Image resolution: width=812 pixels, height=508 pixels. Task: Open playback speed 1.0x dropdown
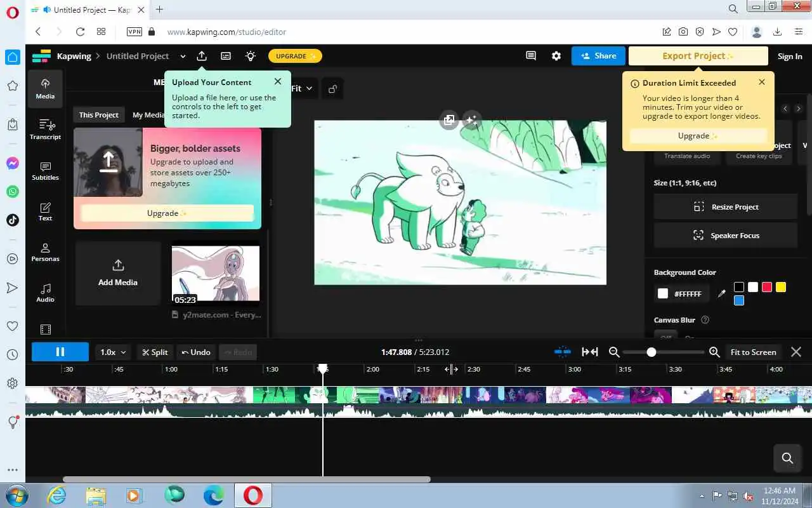click(x=113, y=352)
